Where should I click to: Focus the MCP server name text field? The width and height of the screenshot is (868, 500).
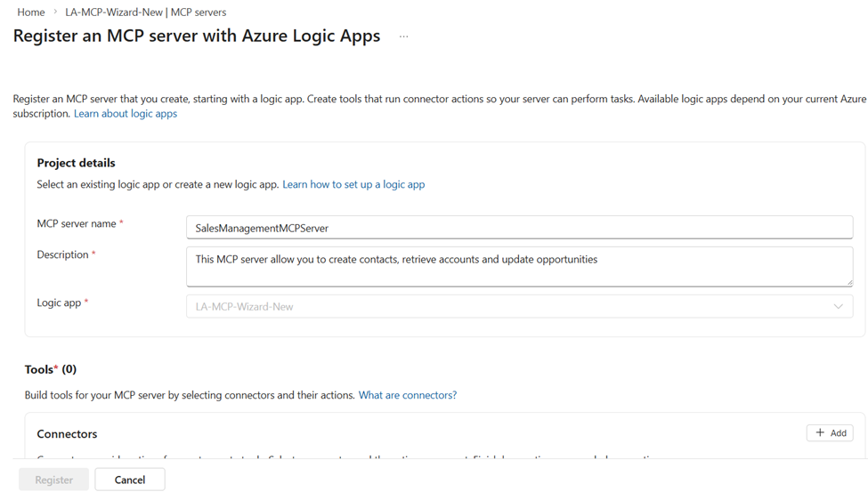(x=519, y=228)
